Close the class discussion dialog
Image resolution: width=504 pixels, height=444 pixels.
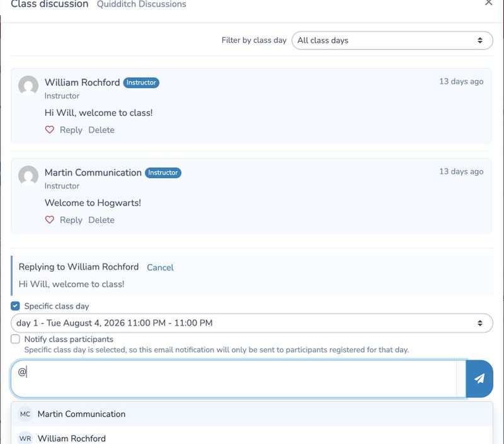[x=489, y=3]
